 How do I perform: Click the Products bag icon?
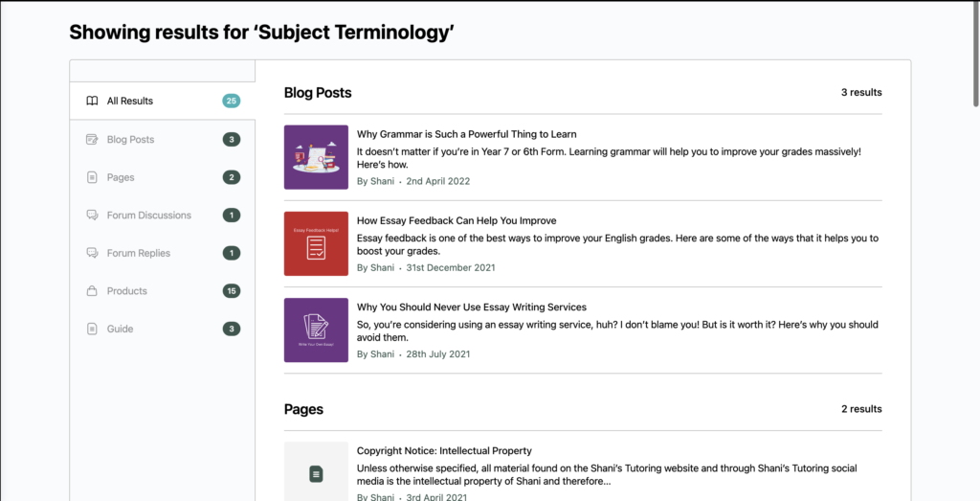coord(92,291)
